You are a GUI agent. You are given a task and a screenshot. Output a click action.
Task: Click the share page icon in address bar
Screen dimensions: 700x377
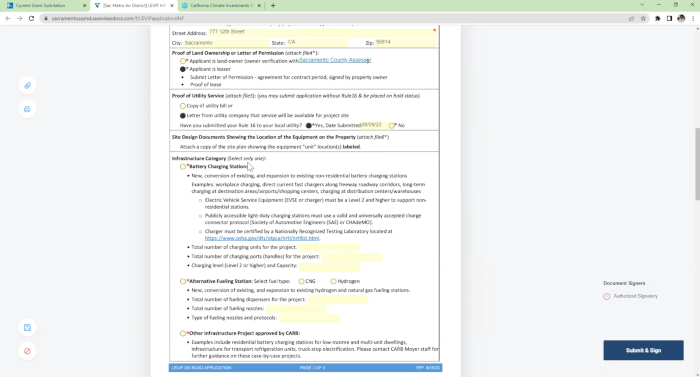632,18
